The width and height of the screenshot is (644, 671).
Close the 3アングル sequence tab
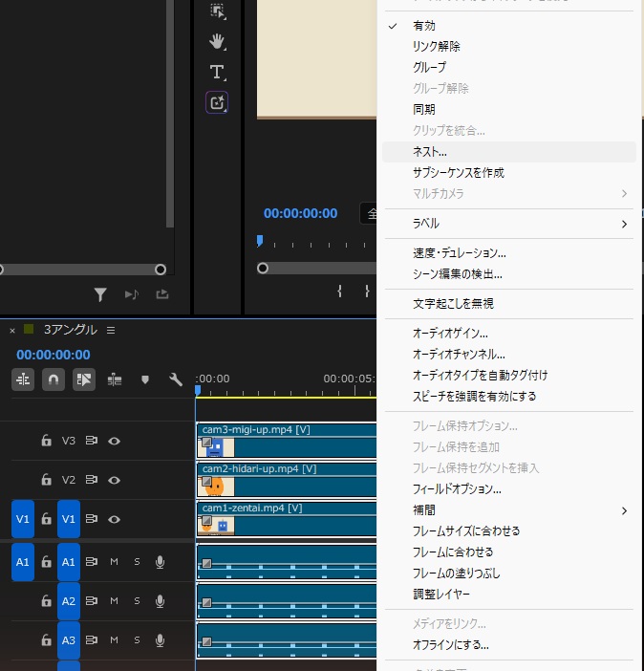12,331
